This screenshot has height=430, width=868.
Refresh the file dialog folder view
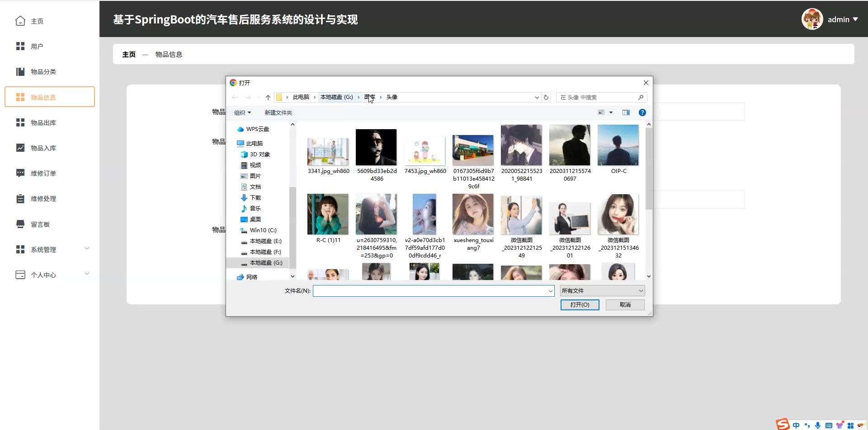(546, 97)
